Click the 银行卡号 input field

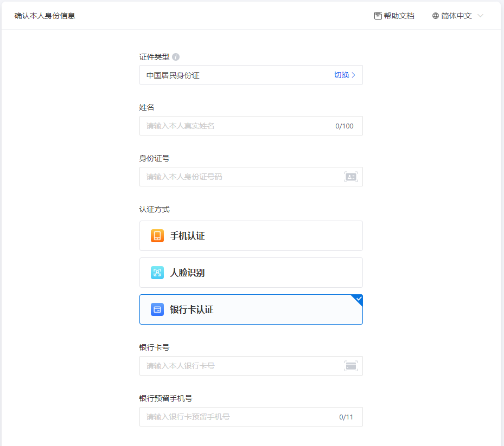point(239,366)
